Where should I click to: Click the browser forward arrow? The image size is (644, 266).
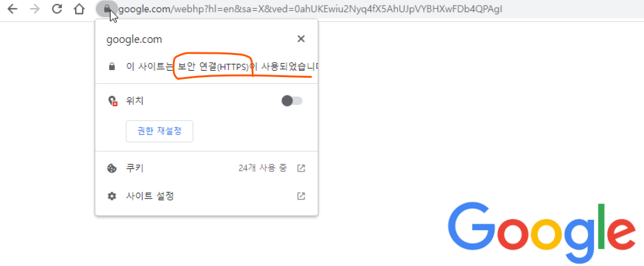point(35,9)
